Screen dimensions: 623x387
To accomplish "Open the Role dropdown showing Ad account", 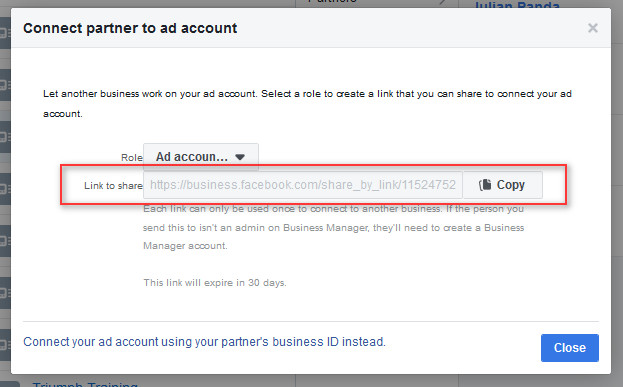I will (x=201, y=157).
